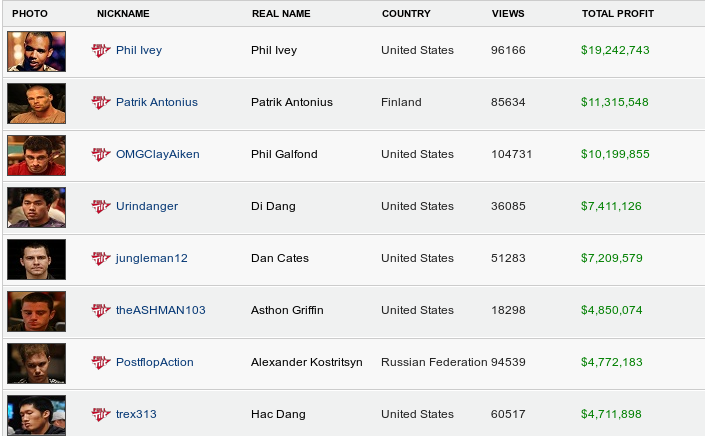Image resolution: width=705 pixels, height=436 pixels.
Task: Click the Full Tilt icon beside OMGClayAiken
Action: pos(101,154)
